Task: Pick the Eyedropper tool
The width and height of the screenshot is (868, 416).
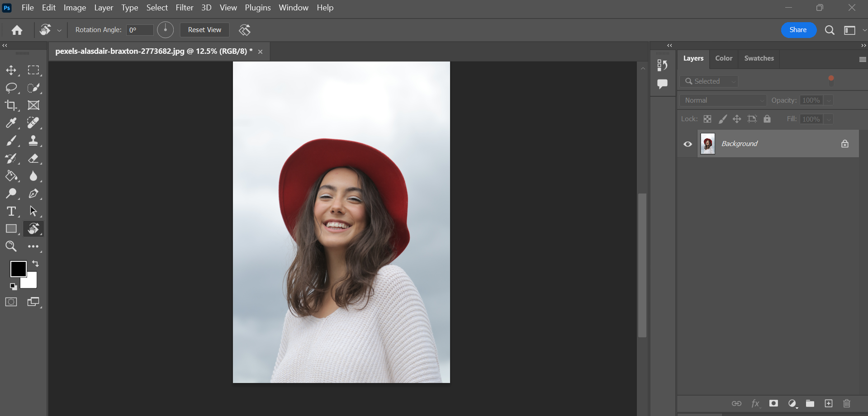Action: click(x=11, y=123)
